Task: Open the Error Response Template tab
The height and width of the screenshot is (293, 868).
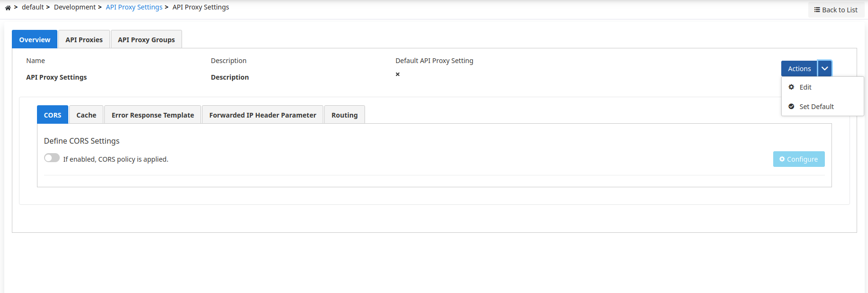Action: pyautogui.click(x=153, y=115)
